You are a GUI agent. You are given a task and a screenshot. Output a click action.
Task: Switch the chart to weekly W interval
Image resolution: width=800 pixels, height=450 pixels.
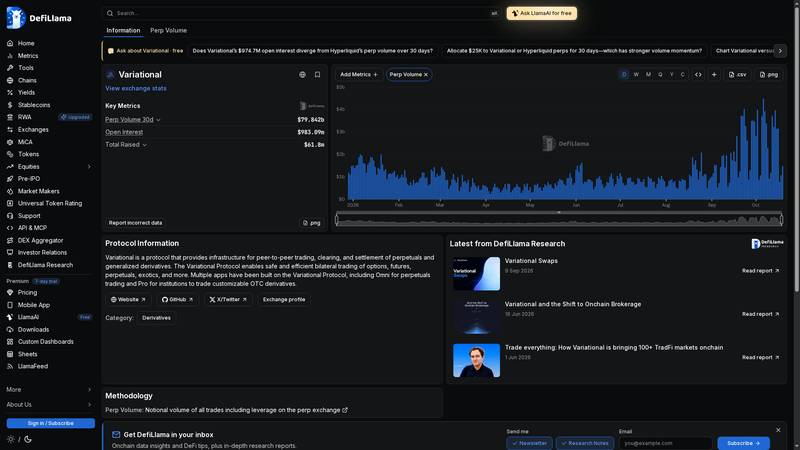click(636, 74)
